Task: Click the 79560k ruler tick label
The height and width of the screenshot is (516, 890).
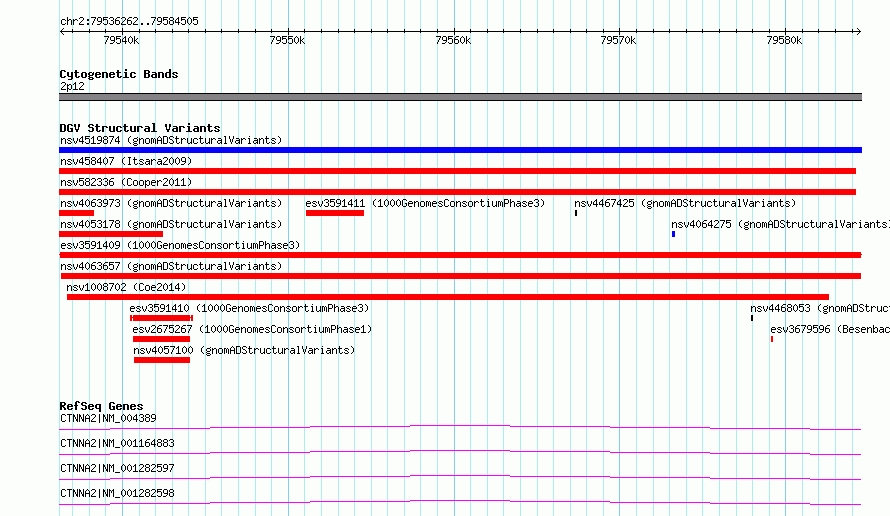Action: click(x=453, y=40)
